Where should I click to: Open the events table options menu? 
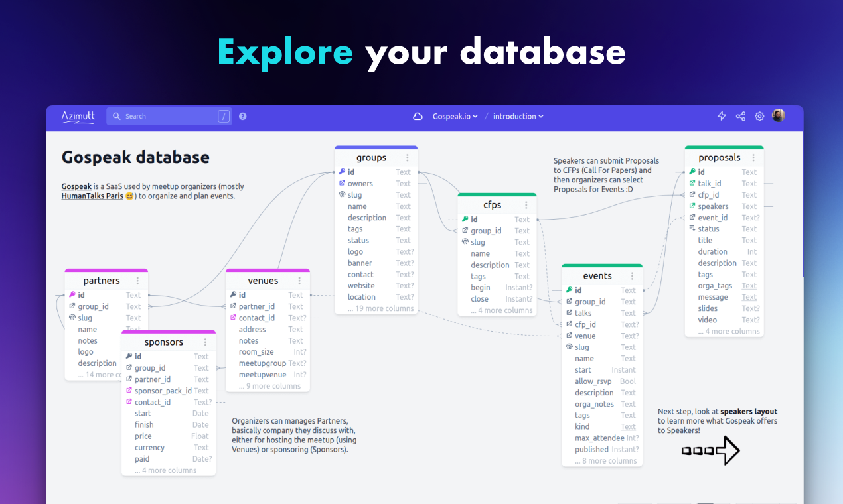coord(633,276)
